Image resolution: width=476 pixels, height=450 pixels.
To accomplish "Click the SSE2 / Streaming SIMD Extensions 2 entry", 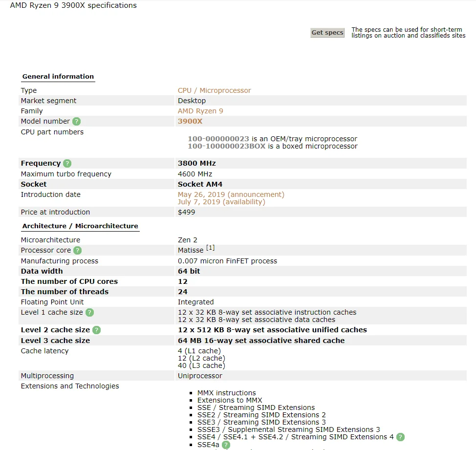I will (261, 415).
